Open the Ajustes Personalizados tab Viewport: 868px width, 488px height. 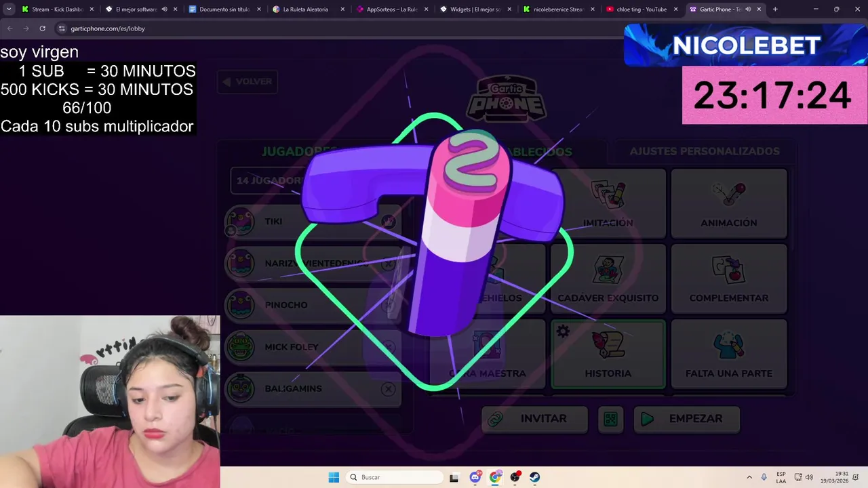[705, 151]
